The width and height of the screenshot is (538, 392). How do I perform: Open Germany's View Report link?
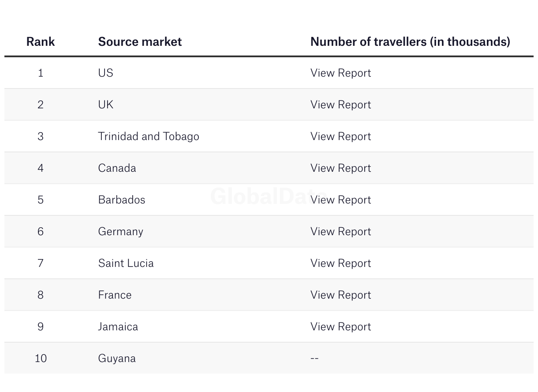(340, 232)
